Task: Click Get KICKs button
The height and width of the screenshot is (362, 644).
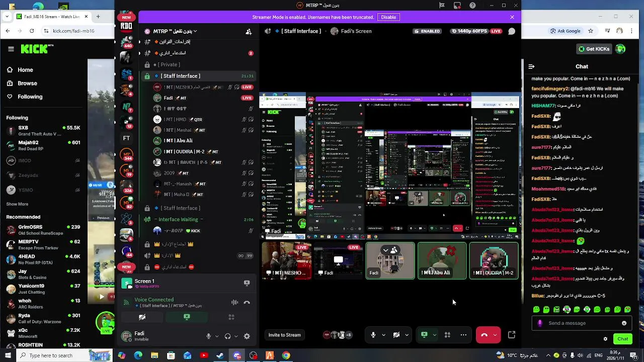Action: coord(594,49)
